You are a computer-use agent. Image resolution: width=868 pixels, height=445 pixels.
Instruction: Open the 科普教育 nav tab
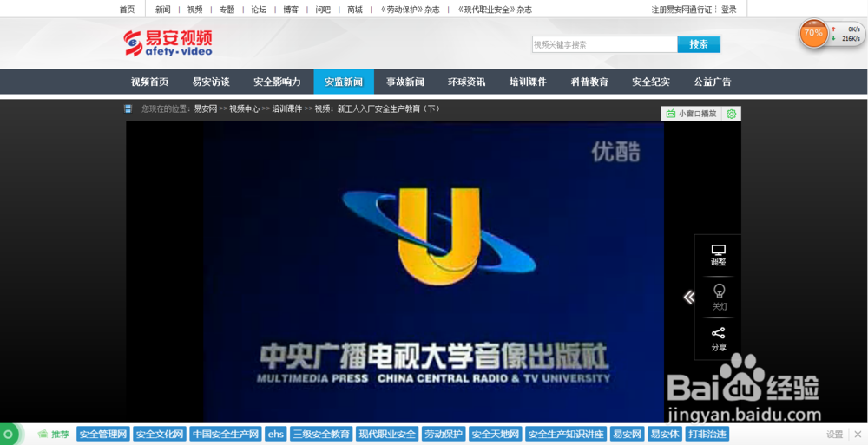(x=589, y=82)
